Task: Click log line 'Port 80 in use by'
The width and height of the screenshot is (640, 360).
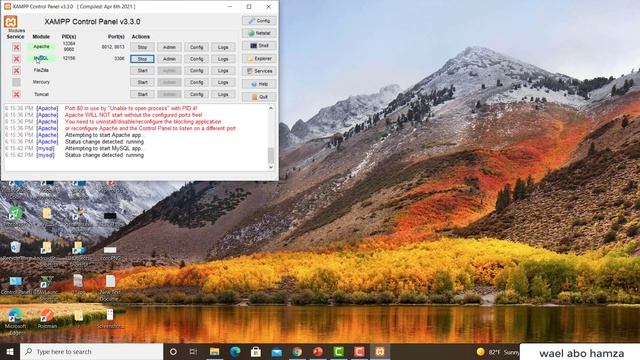Action: point(131,108)
